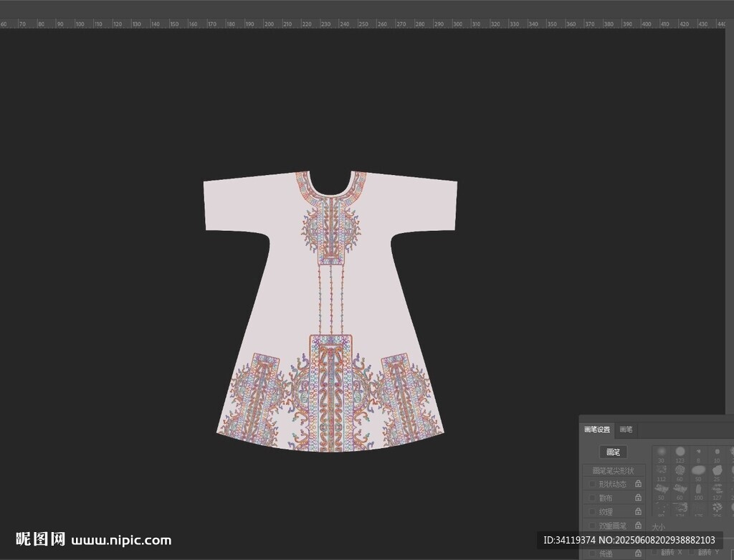Enable the 形状动态 checkbox
Screen dimensions: 734x560
pos(592,484)
